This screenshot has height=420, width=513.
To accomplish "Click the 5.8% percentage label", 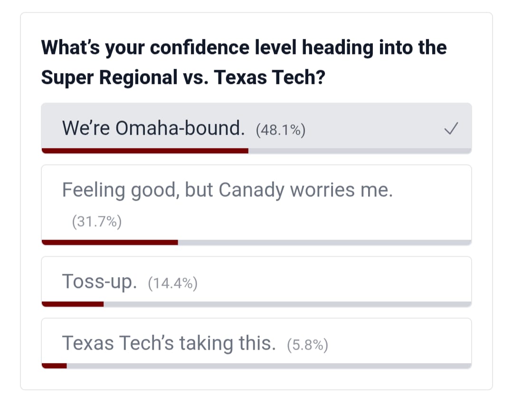I will coord(307,345).
